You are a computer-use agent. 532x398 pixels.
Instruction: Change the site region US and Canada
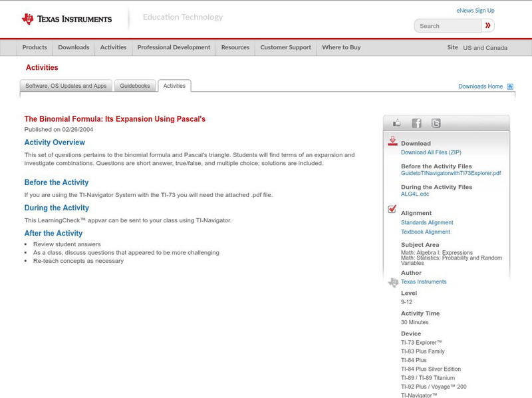pos(485,48)
